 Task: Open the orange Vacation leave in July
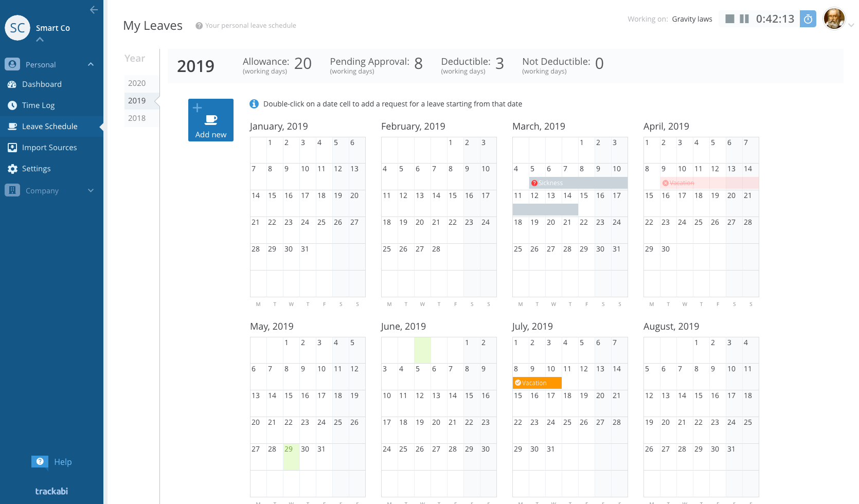(x=537, y=383)
